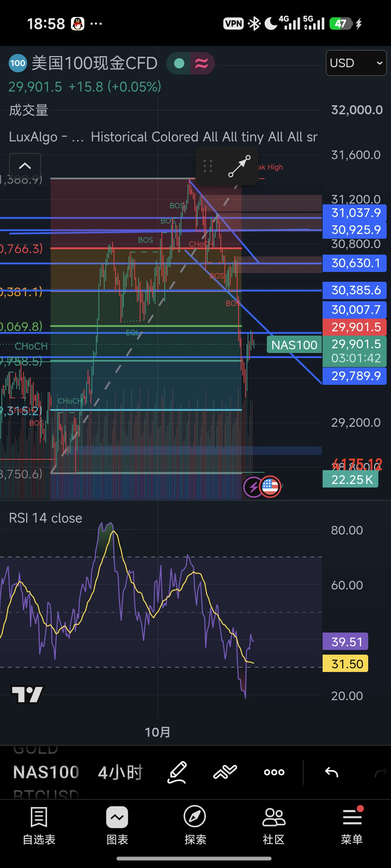The height and width of the screenshot is (868, 391).
Task: Tap the US flag economic event icon
Action: tap(270, 486)
